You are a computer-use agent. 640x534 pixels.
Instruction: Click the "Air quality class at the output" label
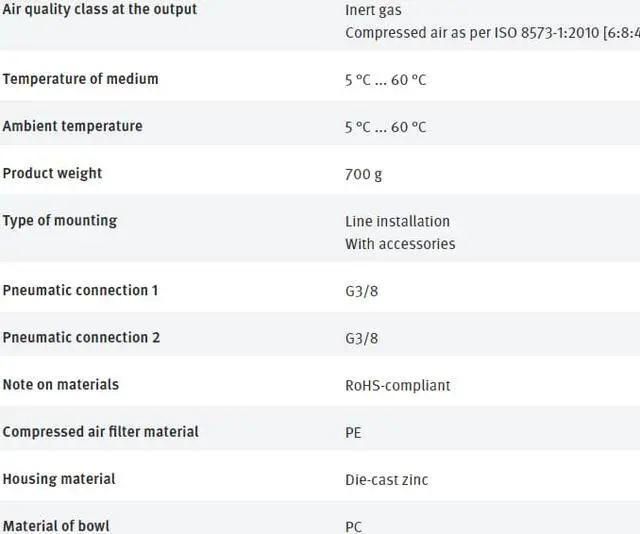click(100, 9)
